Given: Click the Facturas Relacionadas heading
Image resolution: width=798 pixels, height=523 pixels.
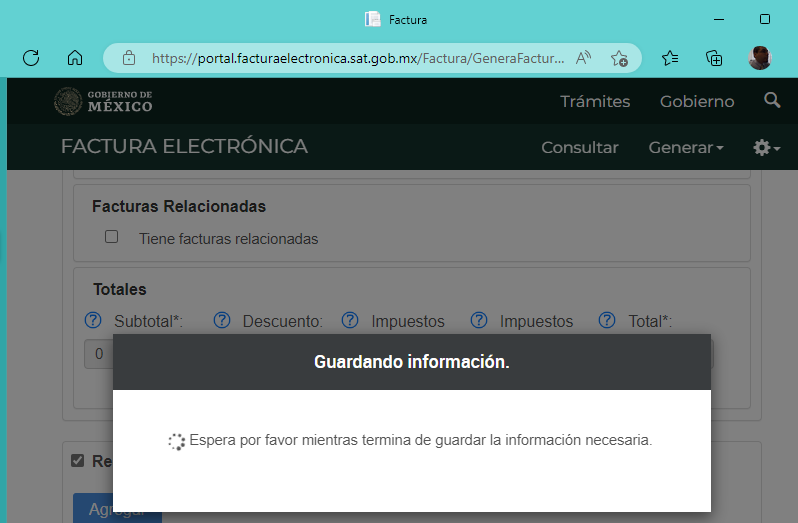Looking at the screenshot, I should [x=179, y=207].
